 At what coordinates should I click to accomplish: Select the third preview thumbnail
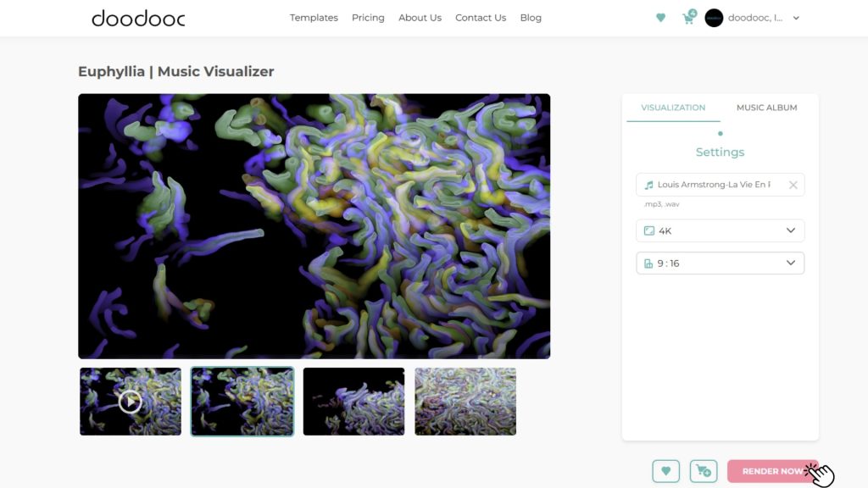tap(353, 402)
